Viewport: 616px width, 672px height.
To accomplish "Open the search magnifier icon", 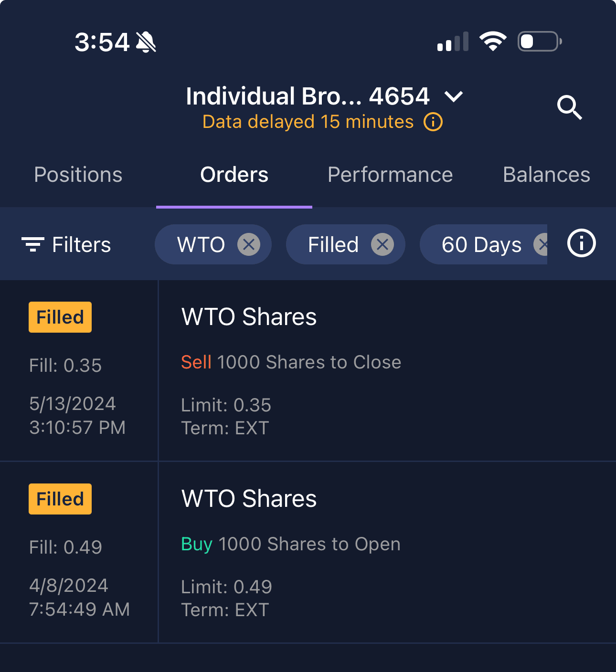I will coord(570,107).
